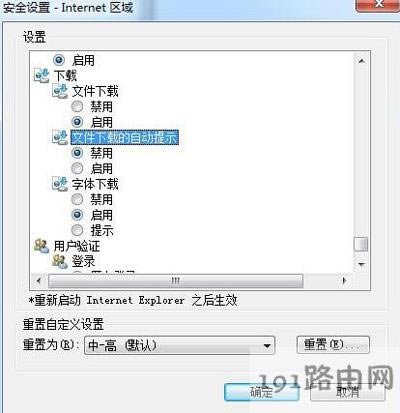Select 提示 under 字体下载
400x413 pixels.
(x=77, y=230)
